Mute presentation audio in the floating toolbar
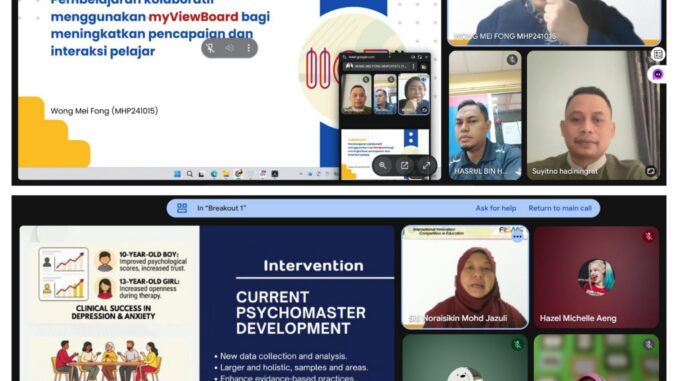This screenshot has width=678, height=381. pyautogui.click(x=230, y=48)
